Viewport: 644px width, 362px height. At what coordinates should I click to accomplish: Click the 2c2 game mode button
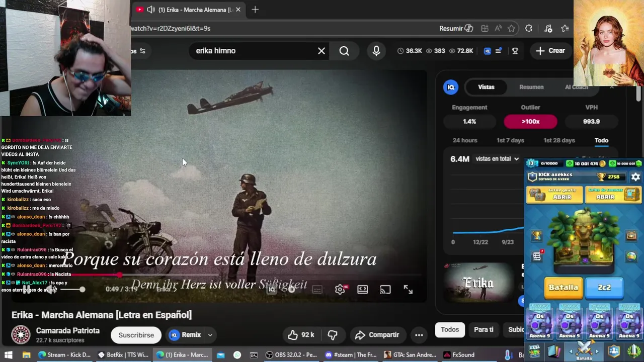pyautogui.click(x=604, y=287)
